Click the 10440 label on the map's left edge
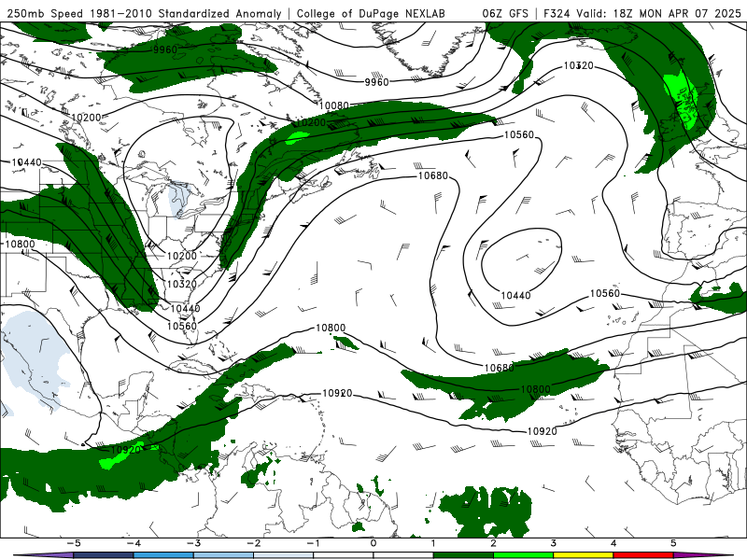The image size is (747, 560). tap(27, 162)
